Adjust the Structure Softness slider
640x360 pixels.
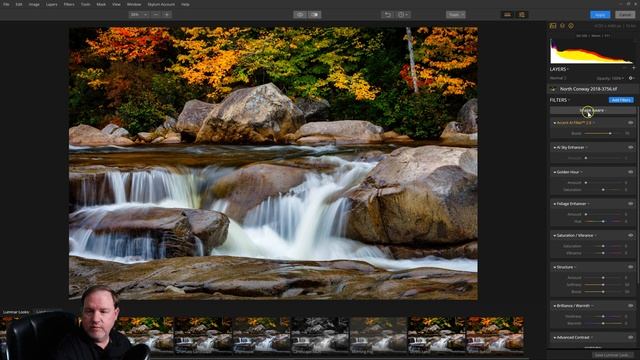[x=604, y=284]
